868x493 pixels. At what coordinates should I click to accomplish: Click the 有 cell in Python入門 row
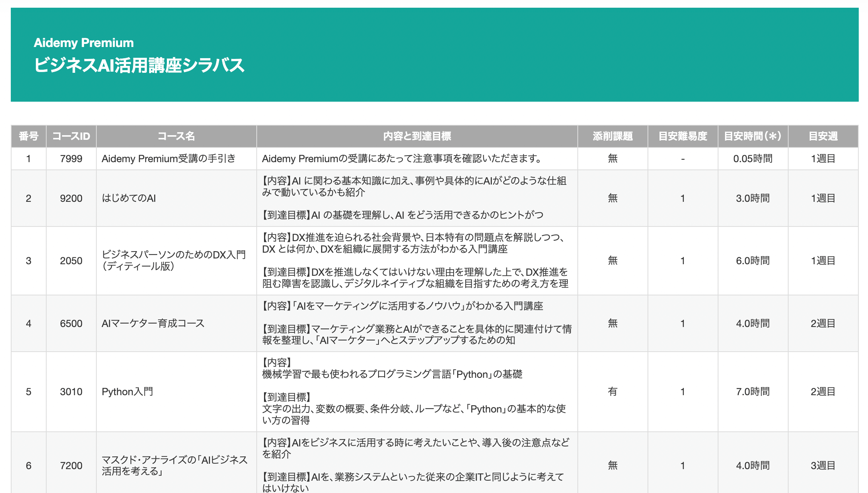(x=613, y=392)
